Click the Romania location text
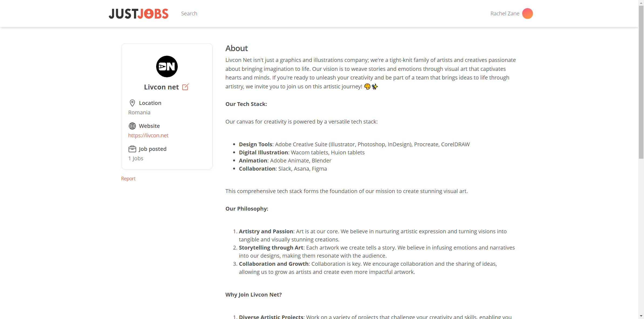Screen dimensions: 644x319 pyautogui.click(x=139, y=112)
